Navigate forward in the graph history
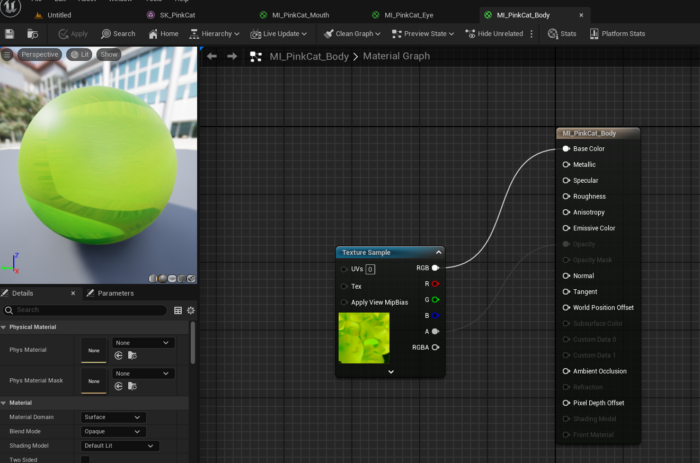700x463 pixels. click(232, 56)
